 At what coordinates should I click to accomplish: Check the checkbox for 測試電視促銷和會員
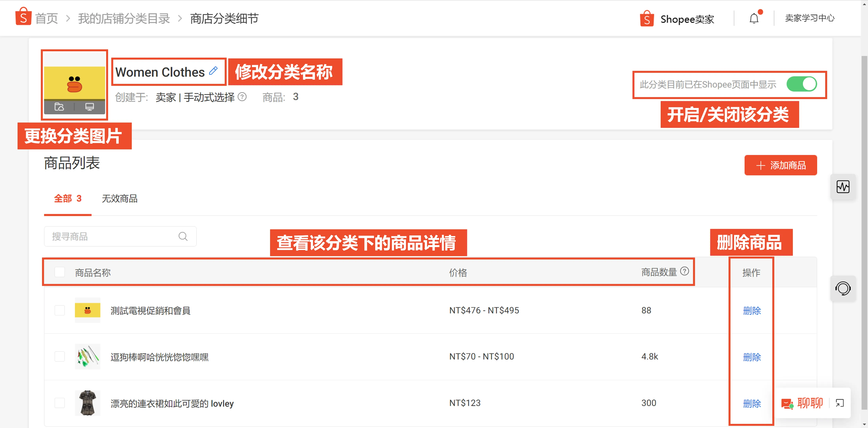click(x=60, y=310)
